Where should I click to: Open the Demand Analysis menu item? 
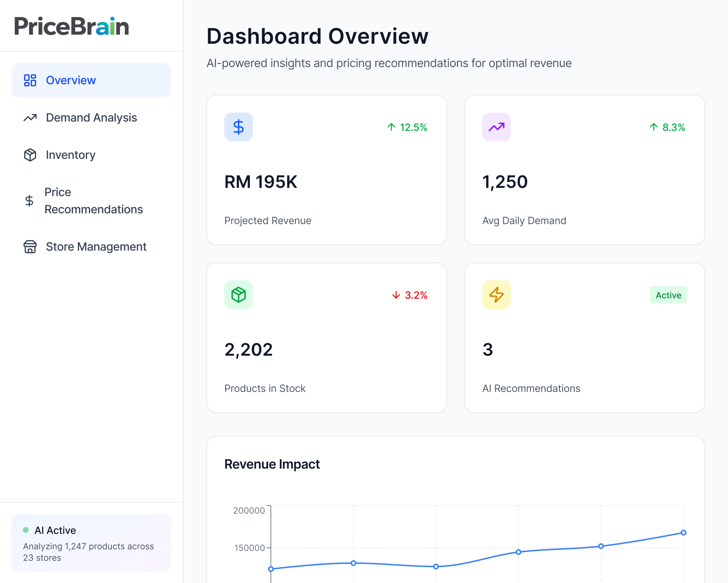91,118
